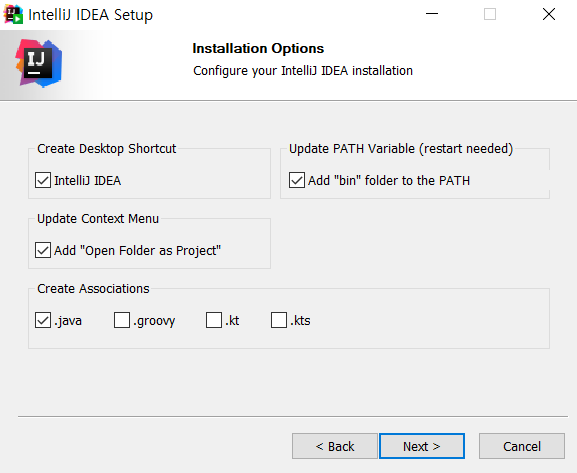Click the Installation Options heading
The image size is (577, 473).
[x=258, y=48]
